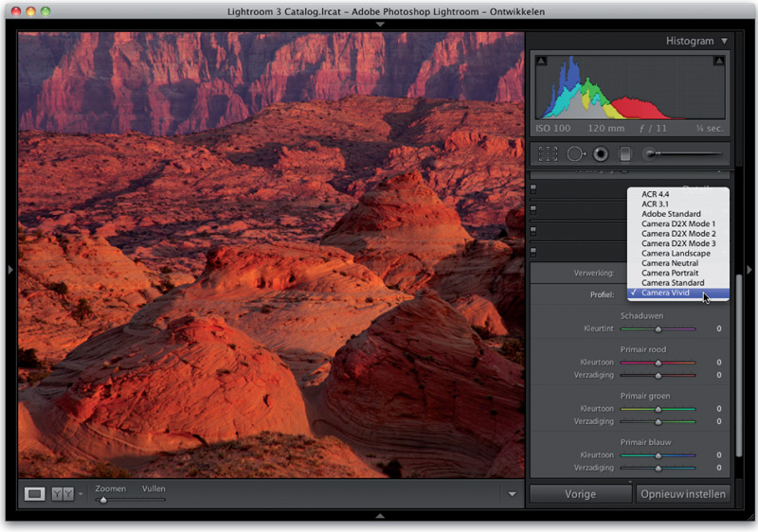Click Primair blauw Verzadiging value field
Screen dimensions: 758x532
[x=719, y=468]
